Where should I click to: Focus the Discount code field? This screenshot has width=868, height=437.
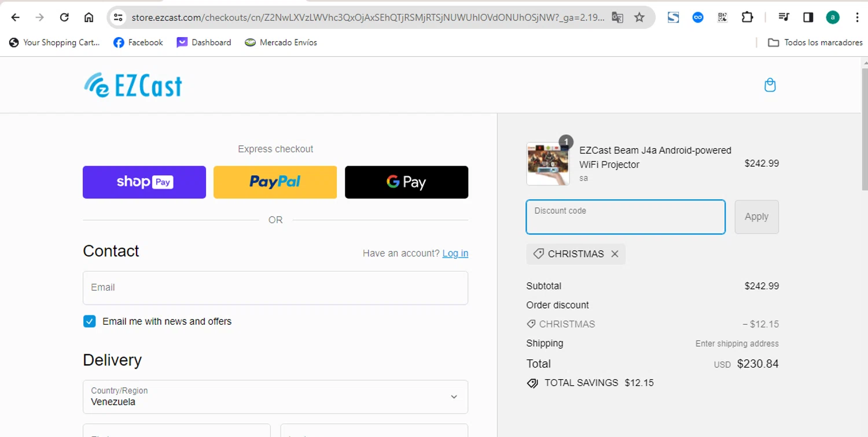(x=626, y=217)
